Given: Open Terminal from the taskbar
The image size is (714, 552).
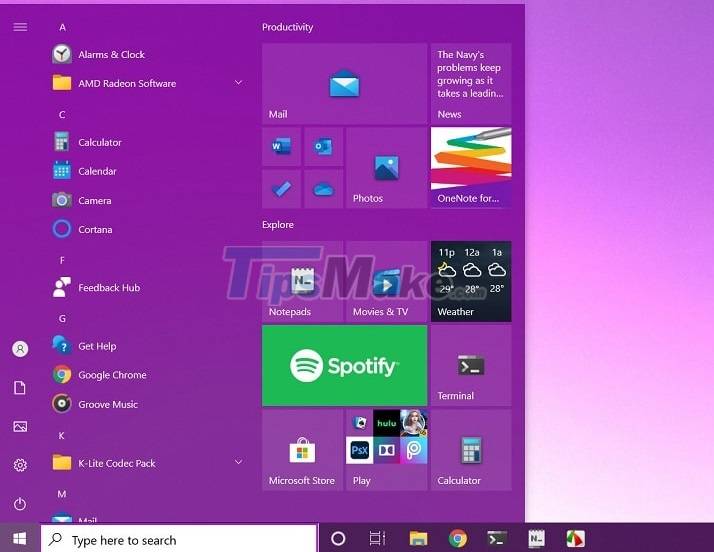Looking at the screenshot, I should (x=497, y=539).
